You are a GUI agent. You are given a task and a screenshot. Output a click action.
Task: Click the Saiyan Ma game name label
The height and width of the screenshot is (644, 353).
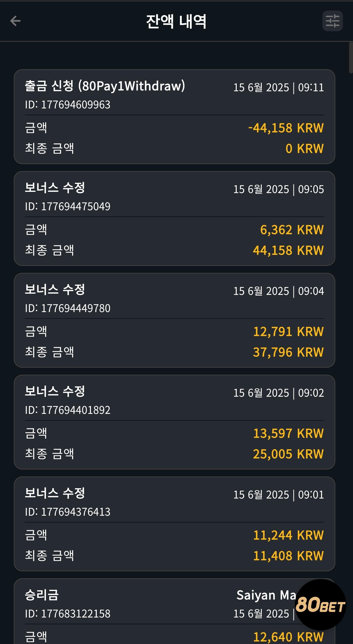tap(266, 595)
